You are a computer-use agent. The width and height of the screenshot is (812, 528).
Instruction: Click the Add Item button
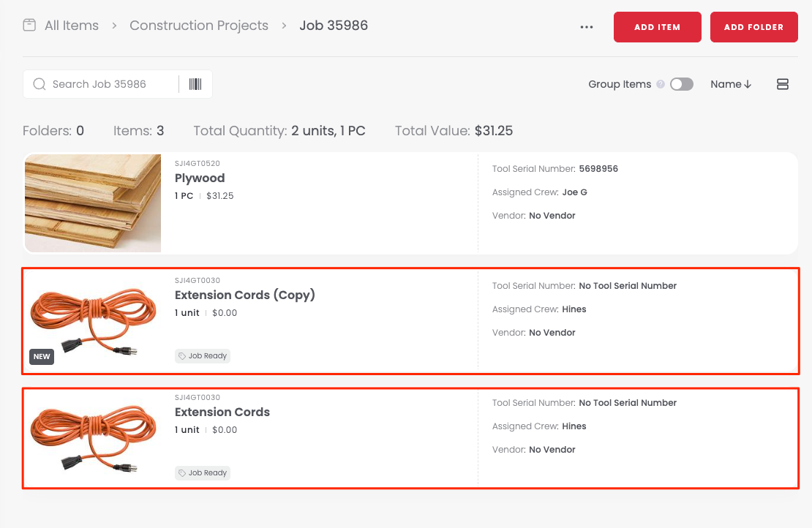tap(657, 27)
